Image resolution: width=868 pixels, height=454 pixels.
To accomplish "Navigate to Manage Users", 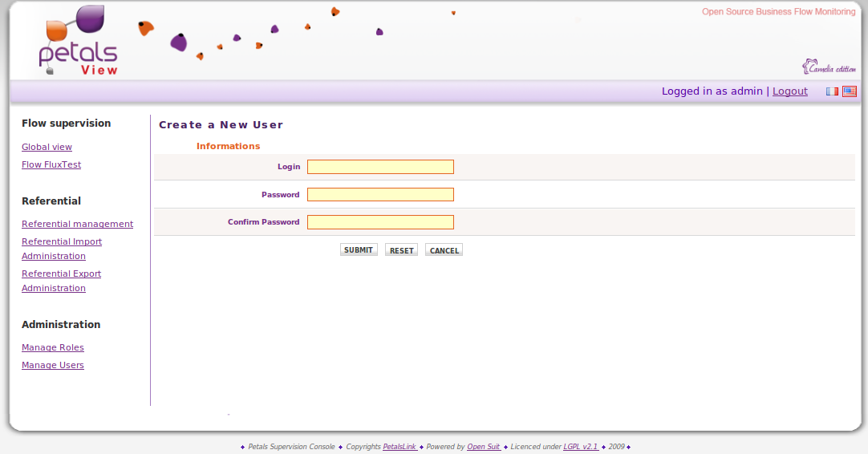I will point(53,366).
